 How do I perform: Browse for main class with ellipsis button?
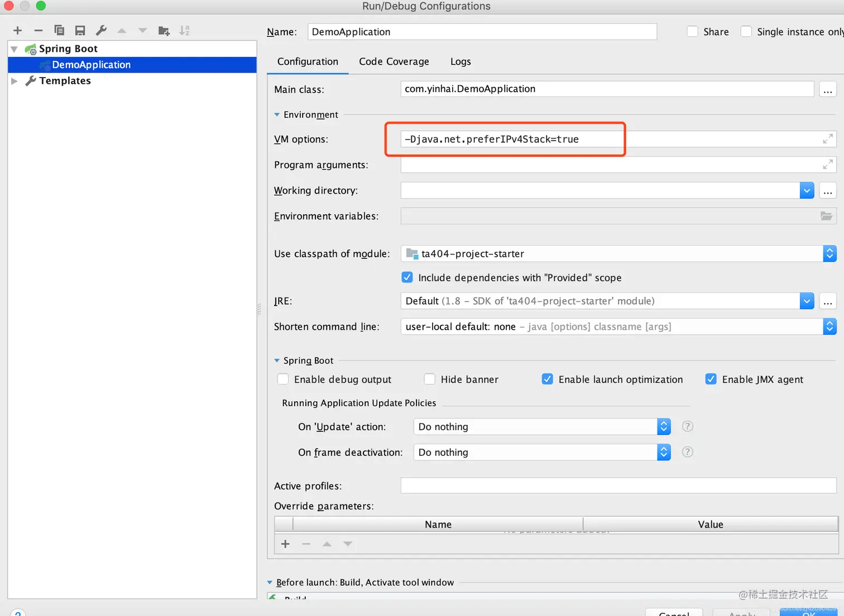pos(828,89)
